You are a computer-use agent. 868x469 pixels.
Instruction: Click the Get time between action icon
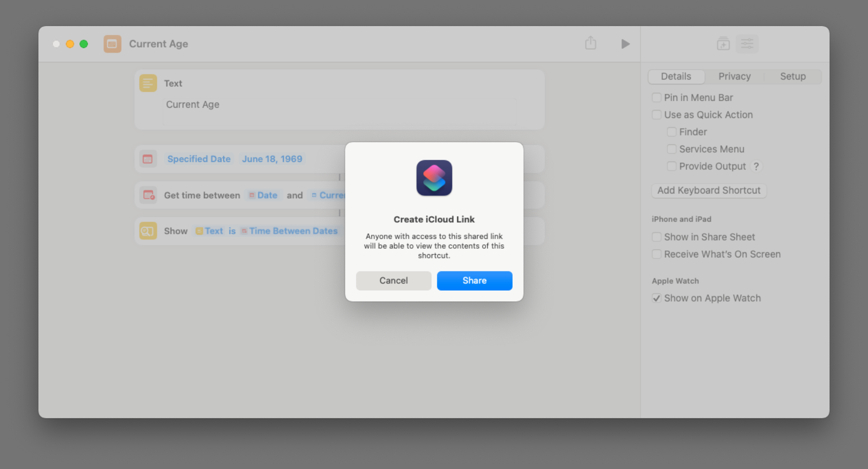pyautogui.click(x=148, y=195)
